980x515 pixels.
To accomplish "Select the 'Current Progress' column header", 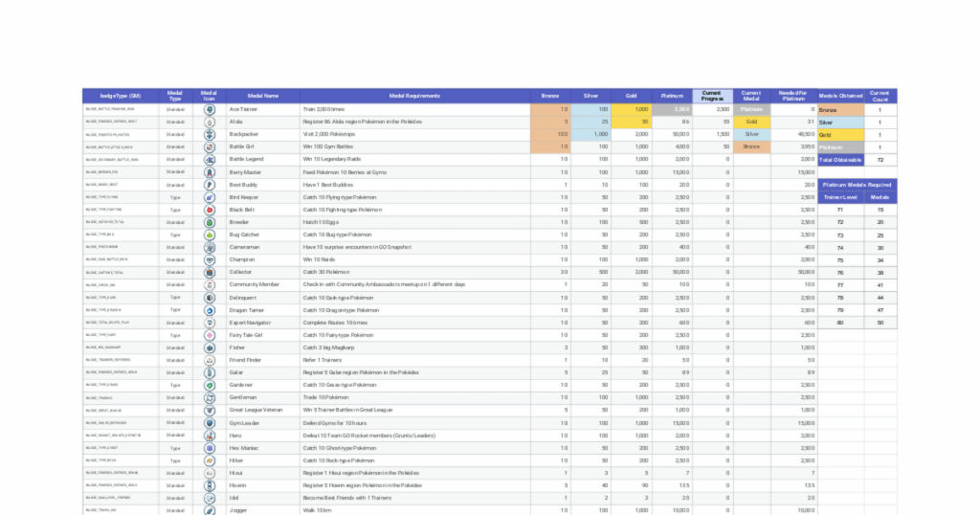I will (712, 96).
